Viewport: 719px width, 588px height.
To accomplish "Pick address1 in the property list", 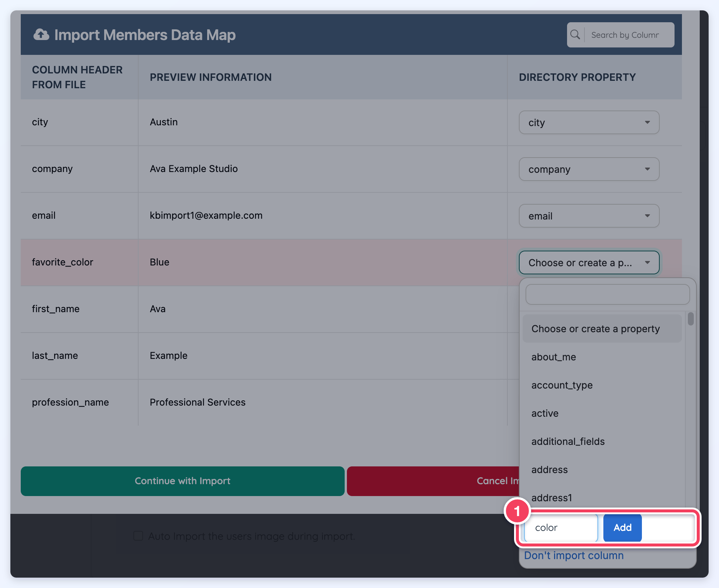I will pos(602,498).
